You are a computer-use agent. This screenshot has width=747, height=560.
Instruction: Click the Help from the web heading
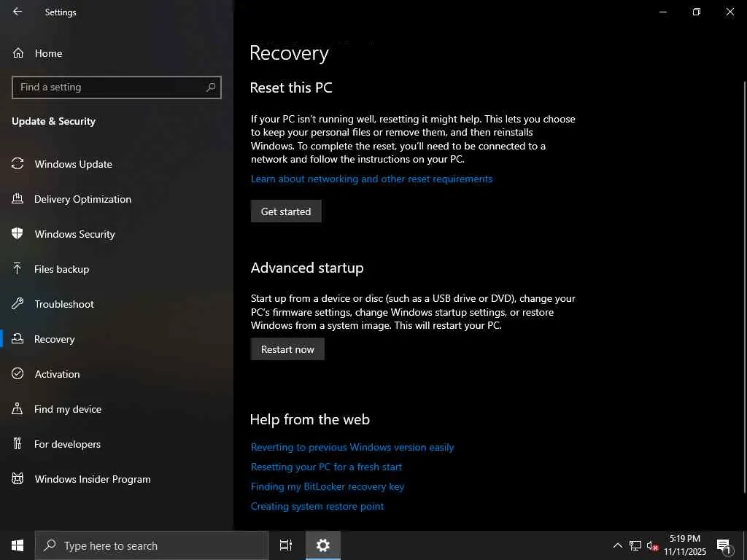tap(309, 419)
